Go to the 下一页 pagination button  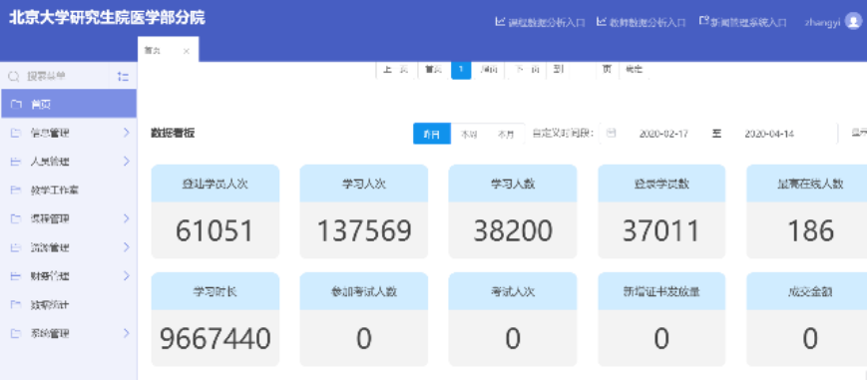(x=525, y=70)
